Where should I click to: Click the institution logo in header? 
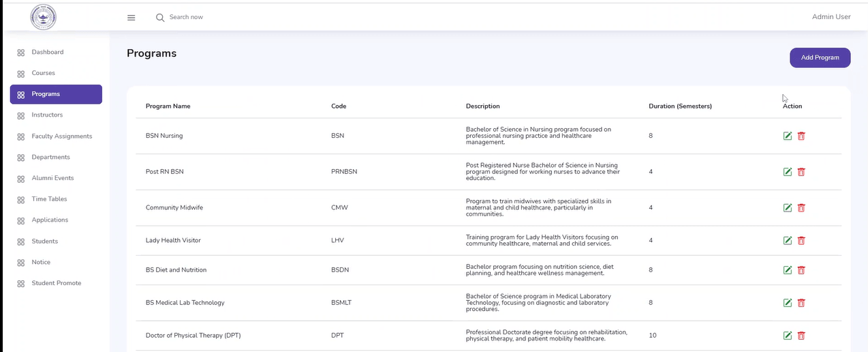(x=44, y=17)
